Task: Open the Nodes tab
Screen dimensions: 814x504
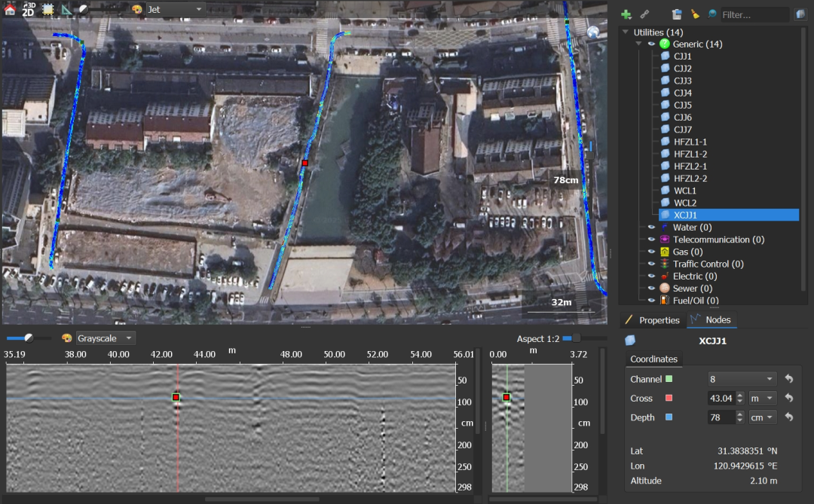Action: coord(712,320)
